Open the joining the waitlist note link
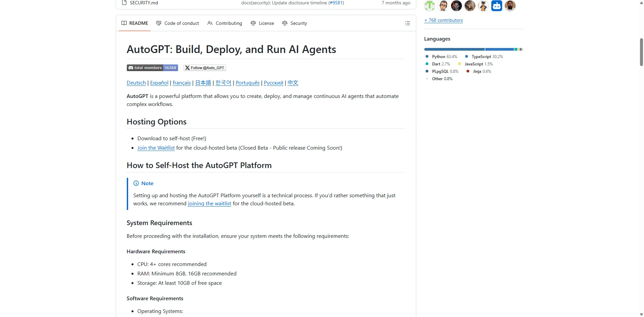 point(209,204)
